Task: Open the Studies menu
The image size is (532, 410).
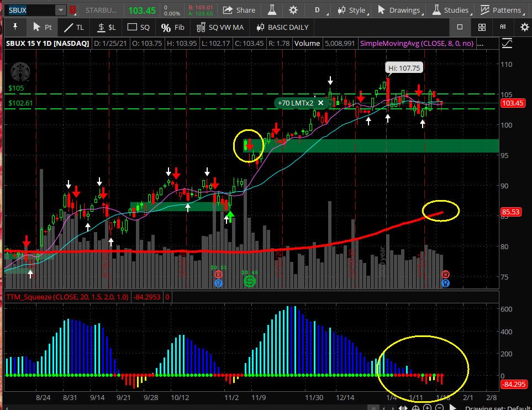Action: click(451, 10)
